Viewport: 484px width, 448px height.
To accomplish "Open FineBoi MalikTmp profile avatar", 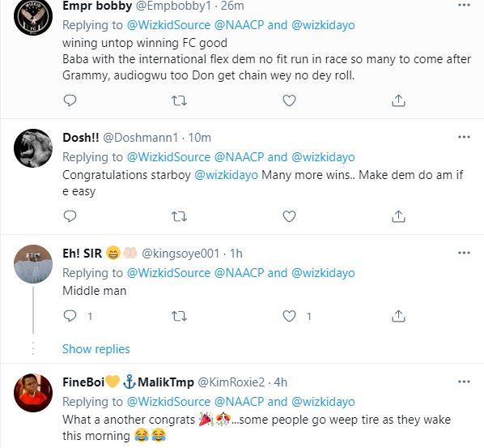I will [33, 393].
